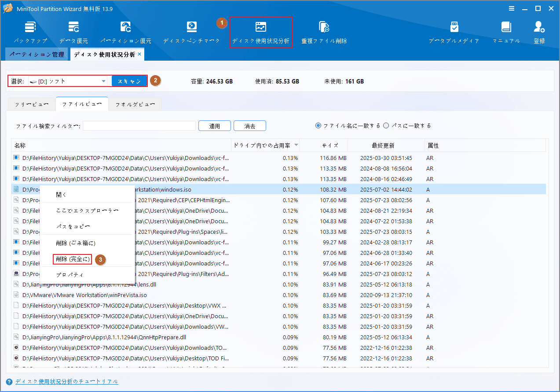The image size is (560, 392).
Task: Click the help icon beside tutorial link
Action: click(x=10, y=381)
